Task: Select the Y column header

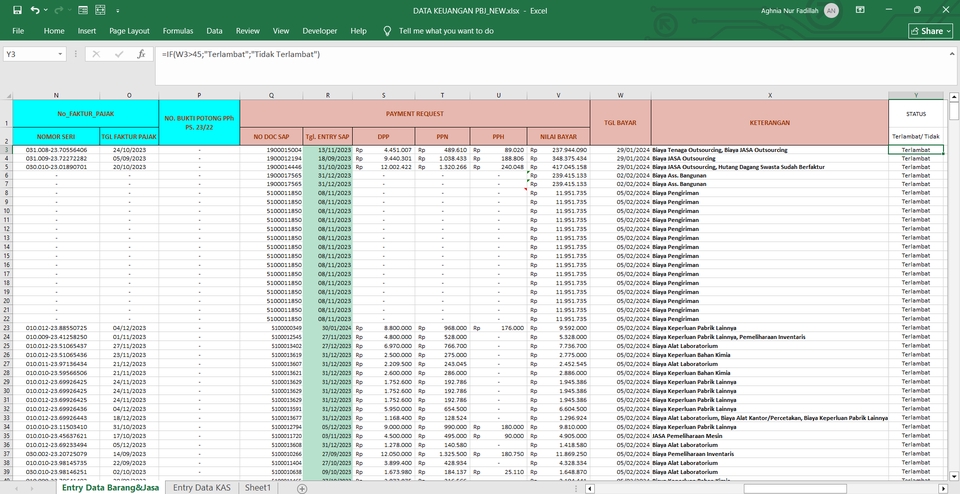Action: [916, 95]
